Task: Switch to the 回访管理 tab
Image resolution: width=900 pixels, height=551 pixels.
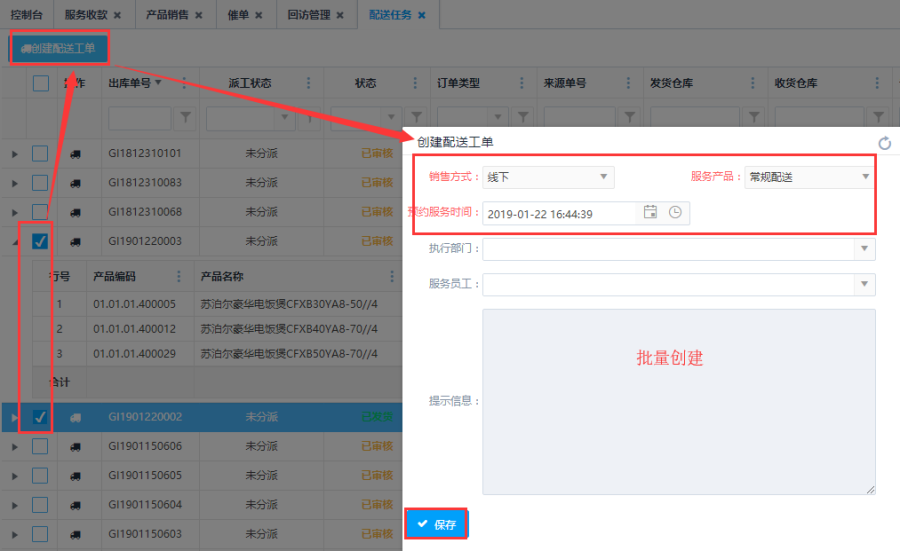Action: pos(308,15)
